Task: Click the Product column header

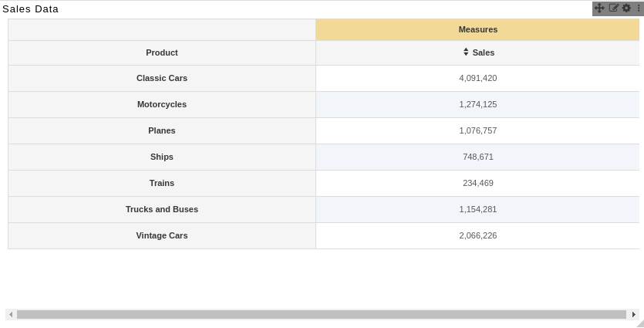Action: pyautogui.click(x=162, y=52)
